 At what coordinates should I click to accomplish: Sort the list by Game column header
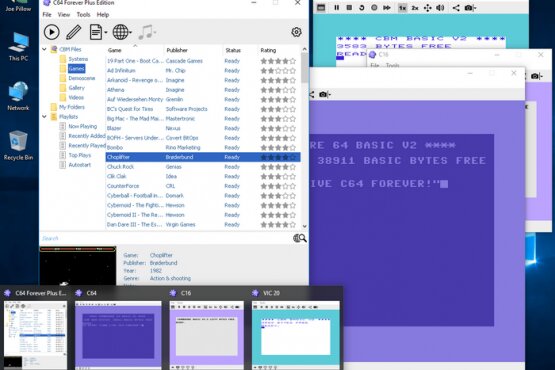[x=135, y=50]
